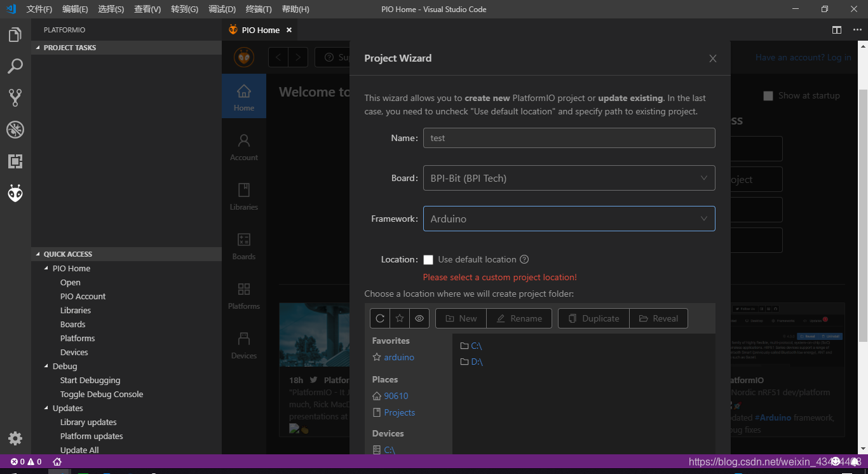The width and height of the screenshot is (868, 474).
Task: Open Libraries in PIO Home sidebar
Action: pyautogui.click(x=244, y=196)
